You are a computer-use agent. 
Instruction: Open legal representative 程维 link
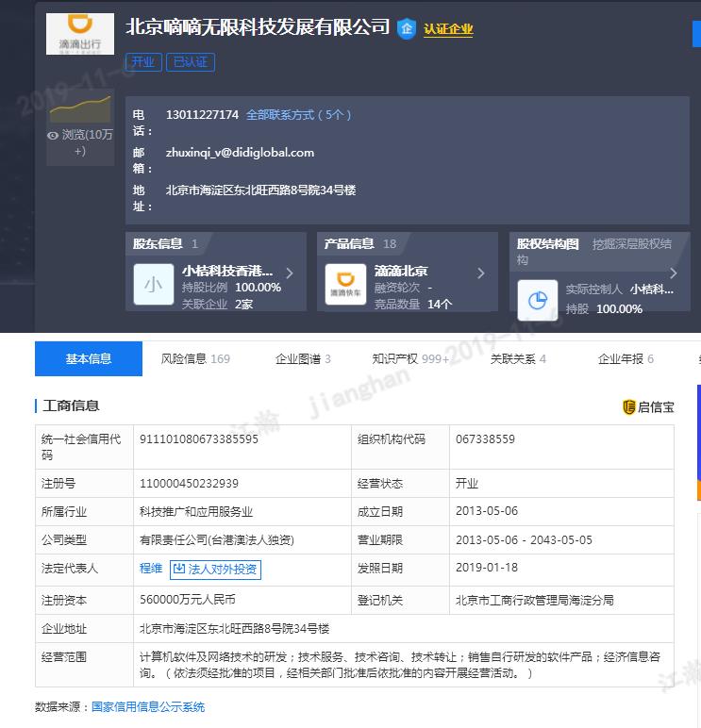tap(151, 569)
